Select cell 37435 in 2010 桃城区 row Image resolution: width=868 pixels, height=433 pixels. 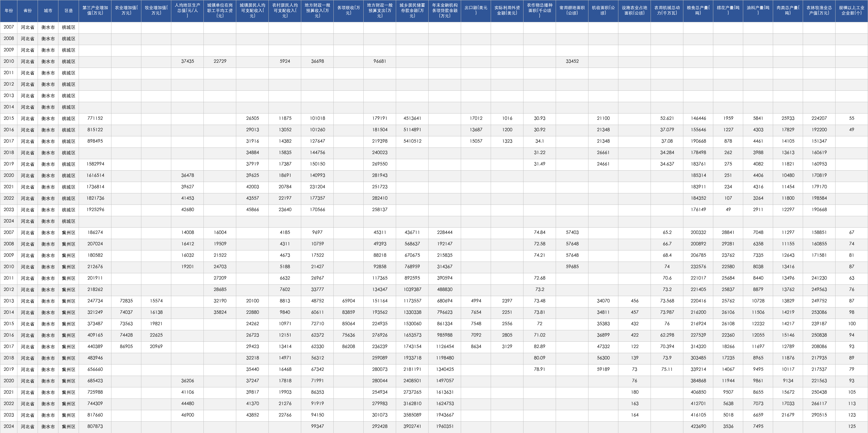187,61
